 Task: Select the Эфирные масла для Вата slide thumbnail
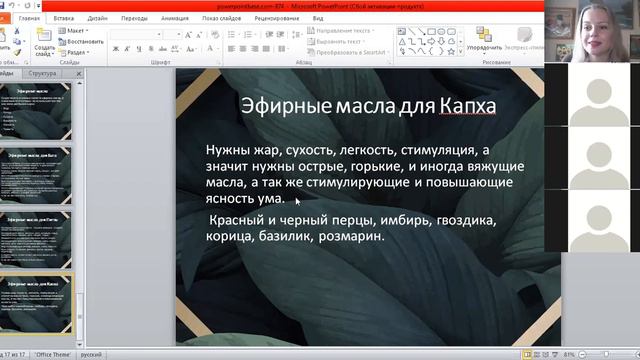click(x=36, y=176)
